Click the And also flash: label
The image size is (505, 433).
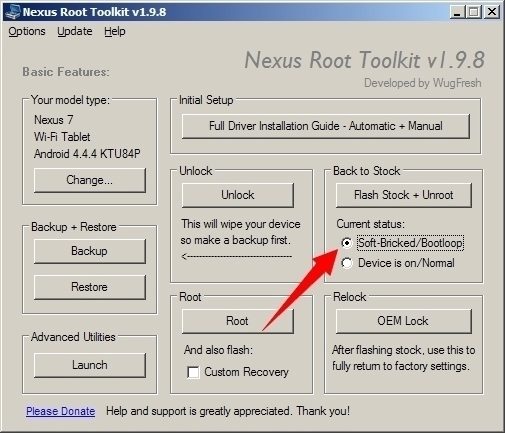coord(218,350)
